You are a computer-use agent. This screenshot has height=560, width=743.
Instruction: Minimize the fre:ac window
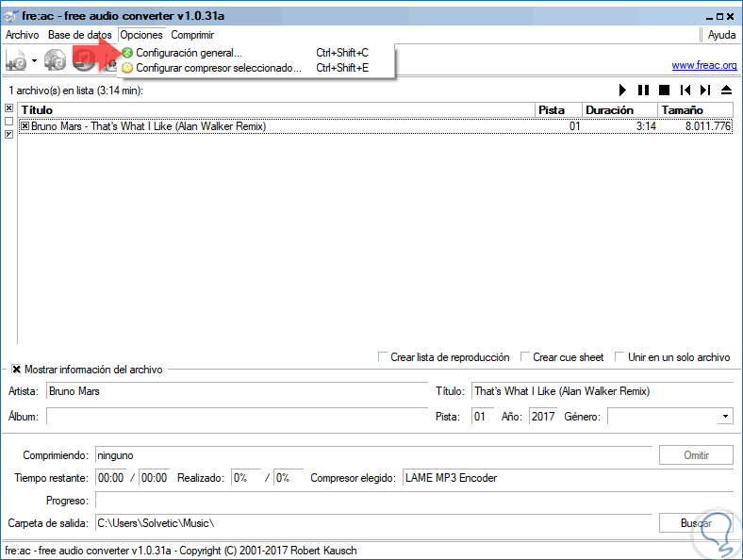[x=709, y=17]
